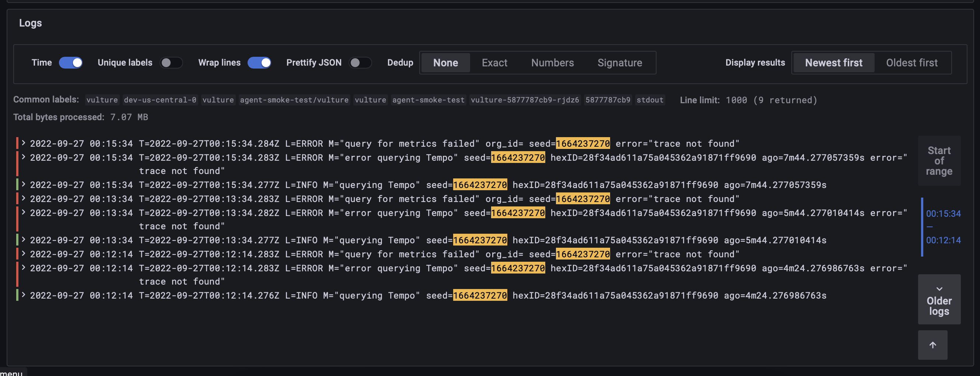Switch display order to Oldest first
Image resolution: width=980 pixels, height=376 pixels.
click(x=912, y=62)
